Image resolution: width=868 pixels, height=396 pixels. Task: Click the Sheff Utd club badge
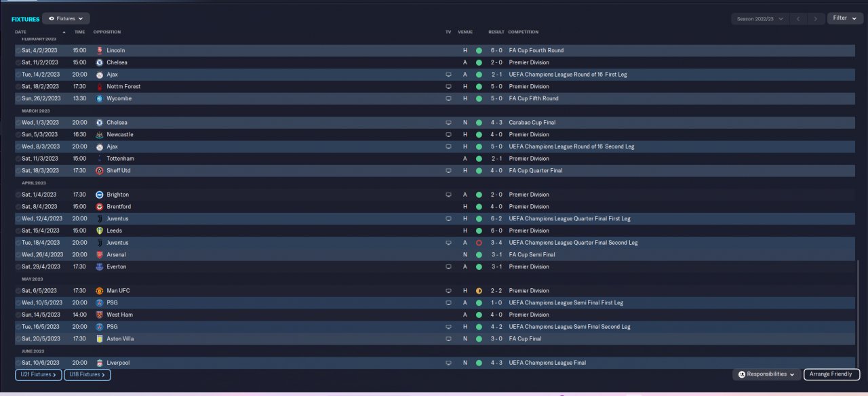coord(99,171)
